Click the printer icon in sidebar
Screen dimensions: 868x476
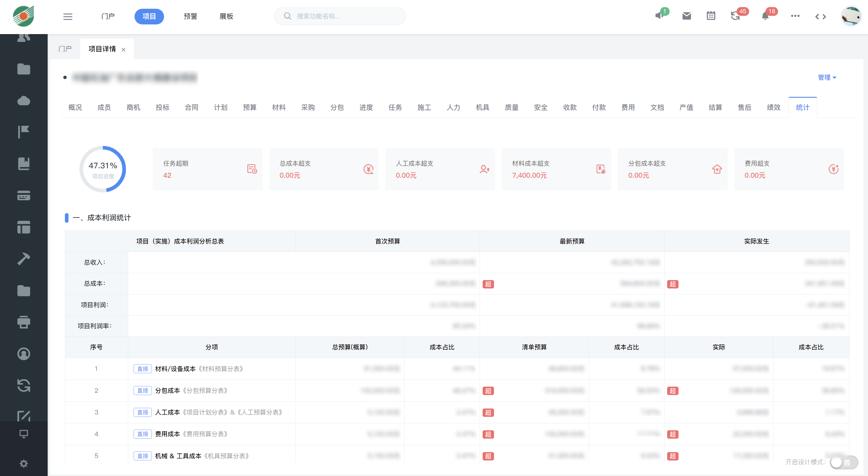pos(24,322)
